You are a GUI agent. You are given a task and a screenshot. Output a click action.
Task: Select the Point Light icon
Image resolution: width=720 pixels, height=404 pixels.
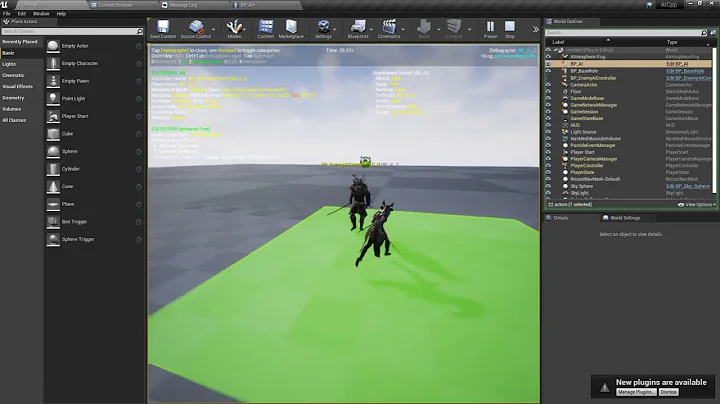[x=53, y=98]
